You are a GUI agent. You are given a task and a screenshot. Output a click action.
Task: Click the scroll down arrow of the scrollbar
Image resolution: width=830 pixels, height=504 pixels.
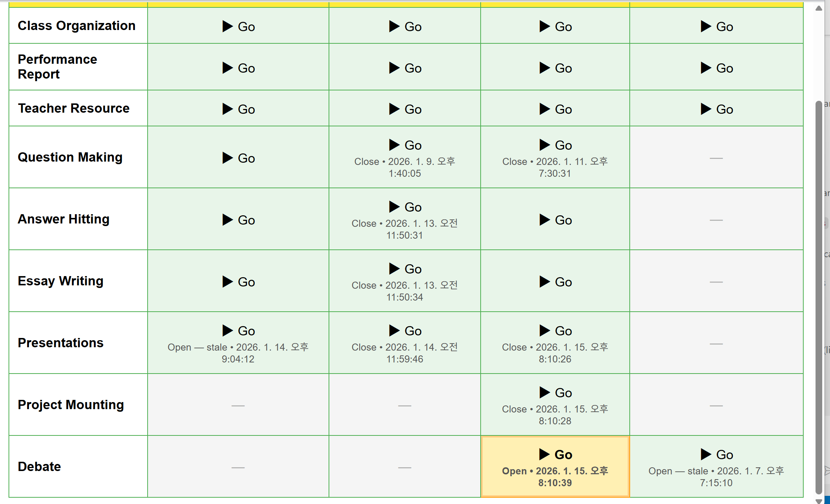coord(819,501)
